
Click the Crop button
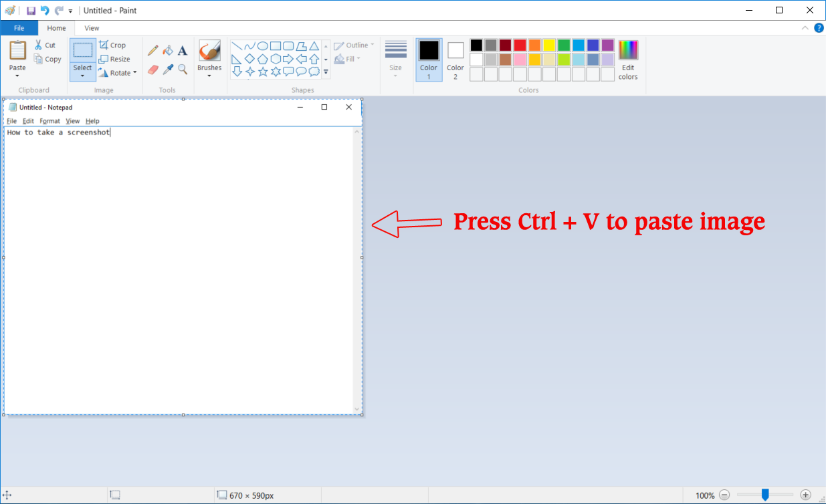pyautogui.click(x=112, y=45)
